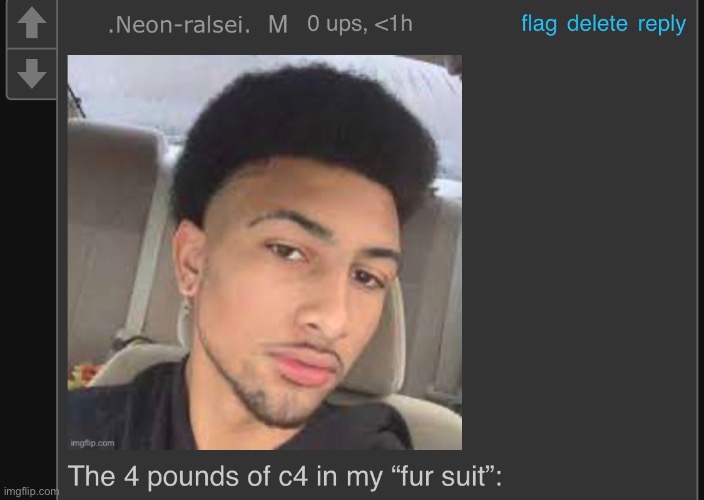The height and width of the screenshot is (500, 704).
Task: Downvote the comment with the down arrow
Action: (31, 73)
